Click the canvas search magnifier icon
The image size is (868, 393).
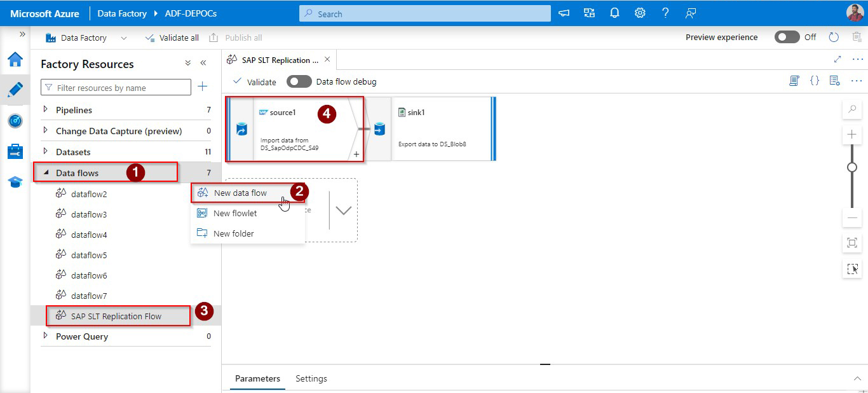[x=852, y=110]
